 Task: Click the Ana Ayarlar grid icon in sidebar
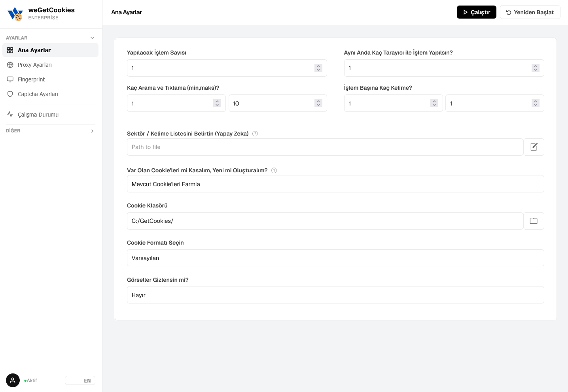[10, 50]
